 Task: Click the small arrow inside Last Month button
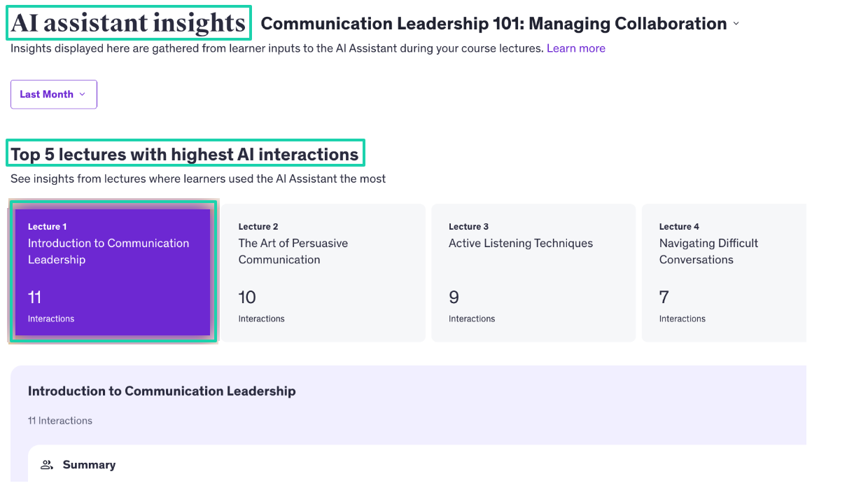point(82,95)
